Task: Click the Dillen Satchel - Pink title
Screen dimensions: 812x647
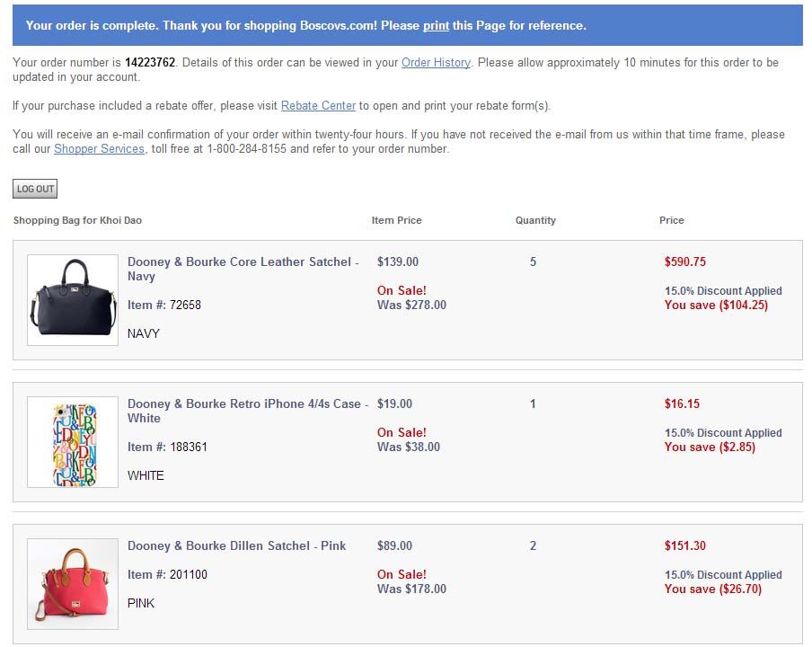Action: [236, 545]
